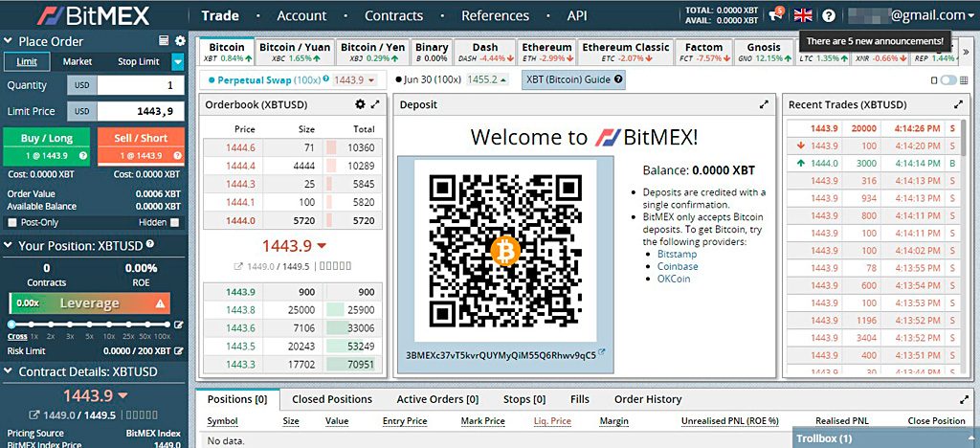
Task: Edit Risk Limit via its pencil icon
Action: (x=179, y=351)
